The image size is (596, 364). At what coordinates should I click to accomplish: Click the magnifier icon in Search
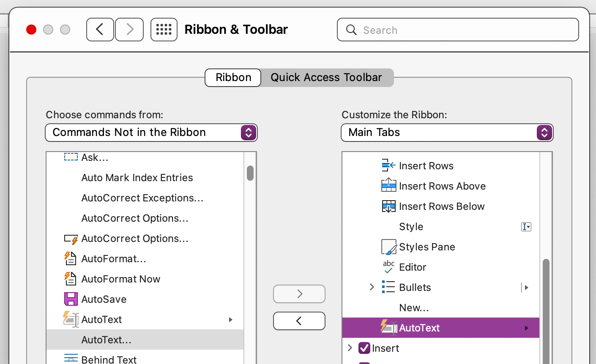(351, 30)
